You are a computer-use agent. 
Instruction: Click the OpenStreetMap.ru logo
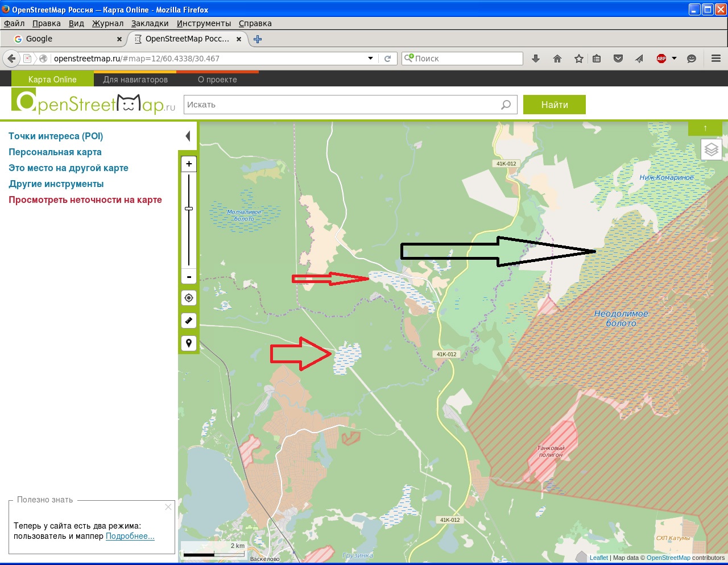pyautogui.click(x=94, y=102)
